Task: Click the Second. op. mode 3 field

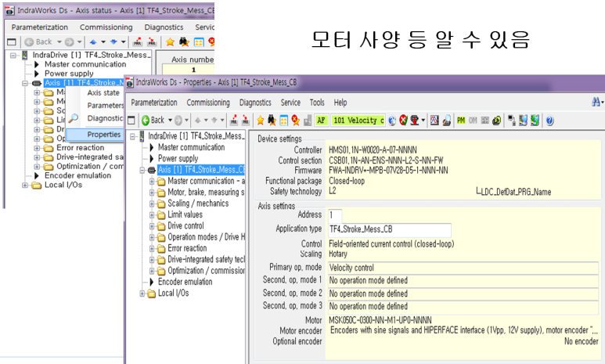Action: (463, 307)
